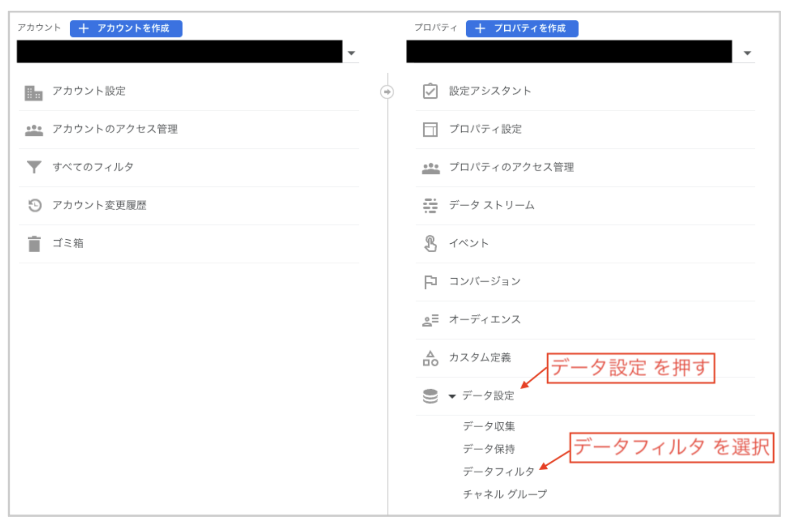Open アカウント設定
The height and width of the screenshot is (532, 789).
(x=89, y=91)
